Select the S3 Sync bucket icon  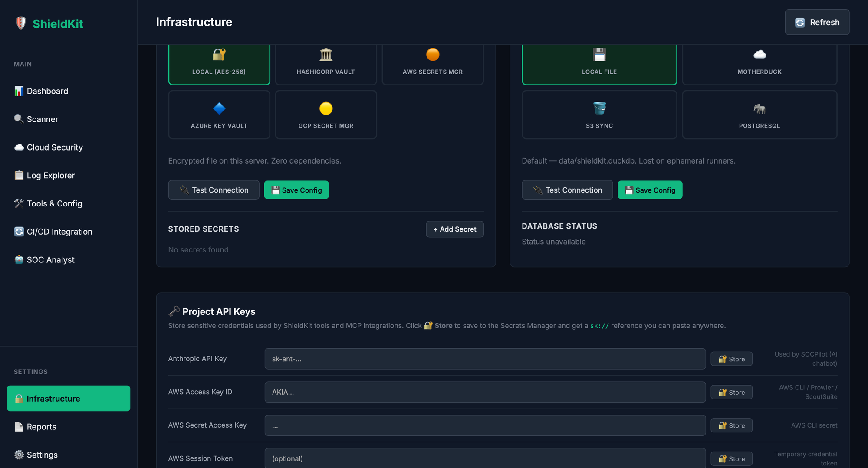[x=599, y=108]
